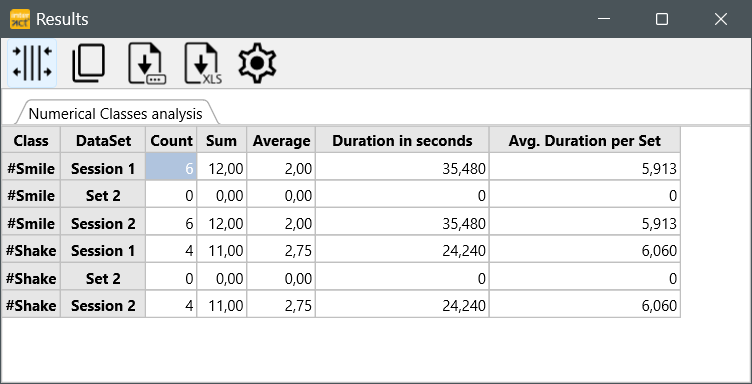Click the export to file icon
Screen dimensions: 752x384
(x=147, y=63)
